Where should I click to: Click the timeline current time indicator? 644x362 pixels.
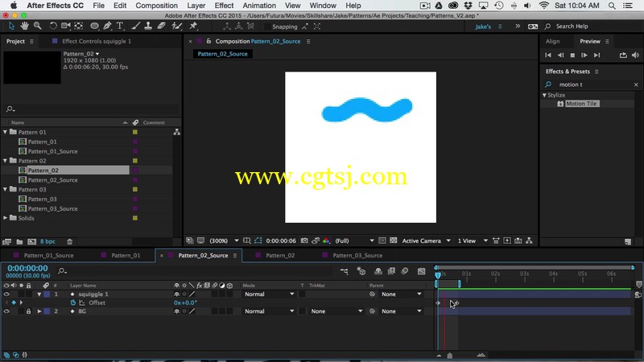click(x=438, y=275)
